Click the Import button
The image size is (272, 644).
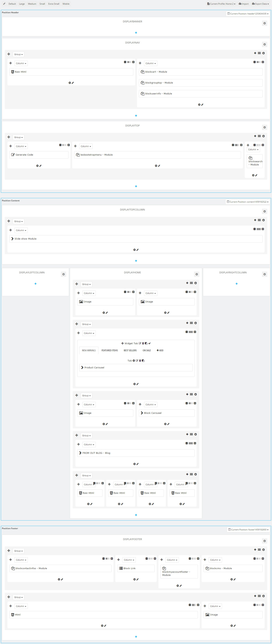243,4
